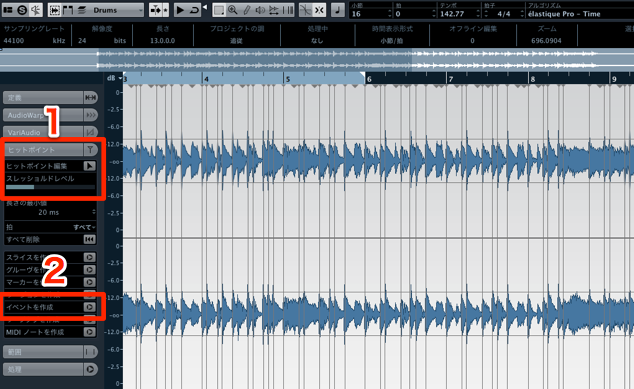Image resolution: width=634 pixels, height=389 pixels.
Task: Click ruler bar marker 6
Action: point(369,79)
